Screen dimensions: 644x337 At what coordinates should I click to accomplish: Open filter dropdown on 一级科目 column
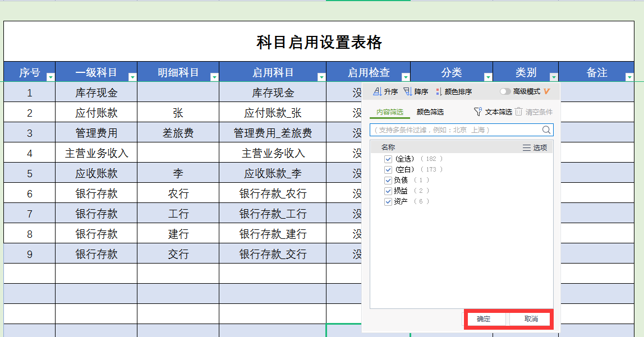pyautogui.click(x=132, y=77)
